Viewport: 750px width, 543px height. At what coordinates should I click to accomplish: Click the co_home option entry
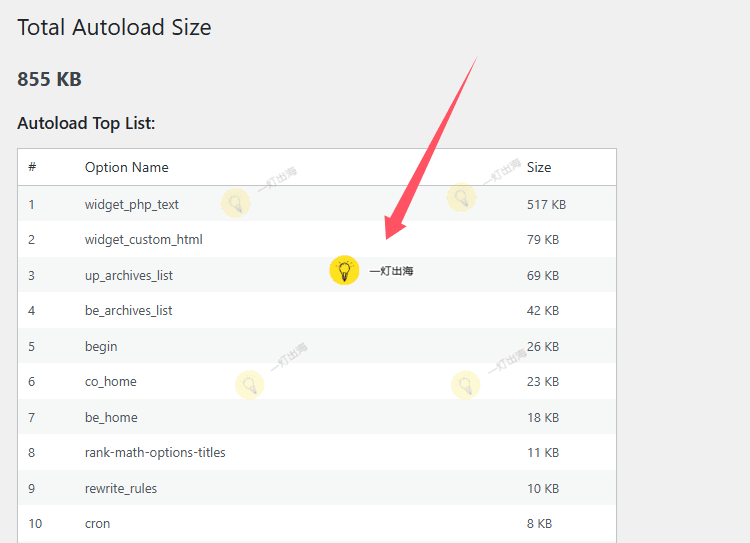tap(111, 382)
